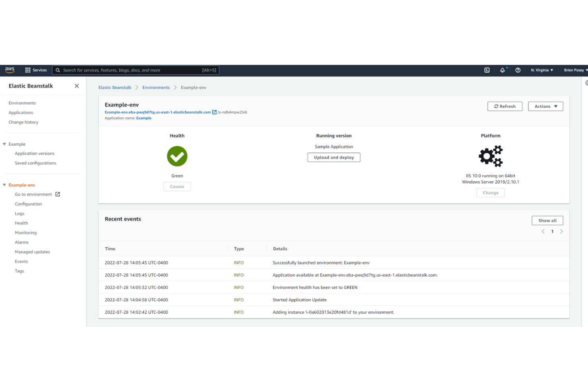Open CloudShell from the top navigation bar
Screen dimensions: 588x392
pyautogui.click(x=487, y=70)
